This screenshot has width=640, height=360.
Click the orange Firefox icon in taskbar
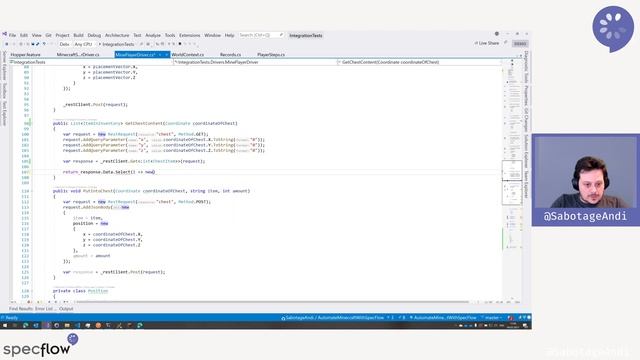(x=98, y=325)
